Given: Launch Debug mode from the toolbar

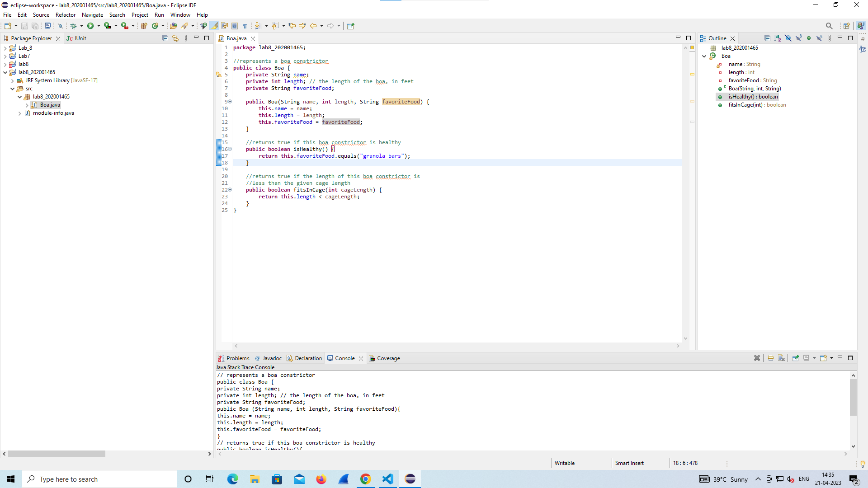Looking at the screenshot, I should (x=74, y=26).
